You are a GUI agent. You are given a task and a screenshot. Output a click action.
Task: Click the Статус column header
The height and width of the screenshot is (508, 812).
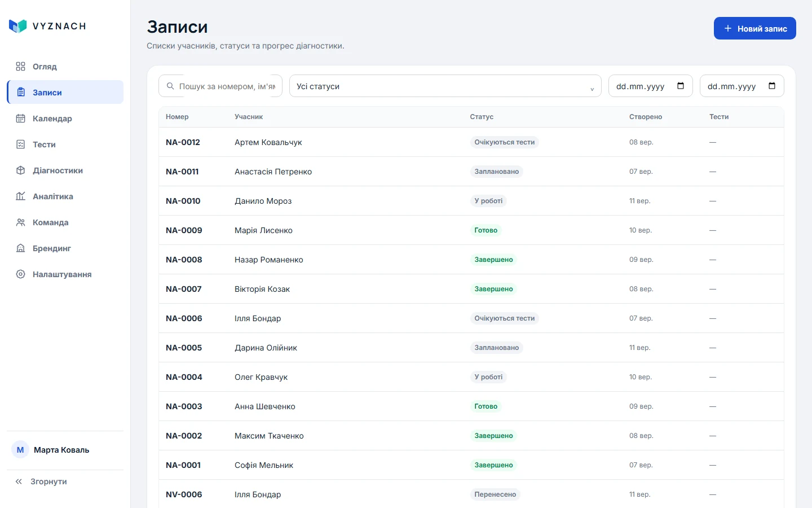482,117
